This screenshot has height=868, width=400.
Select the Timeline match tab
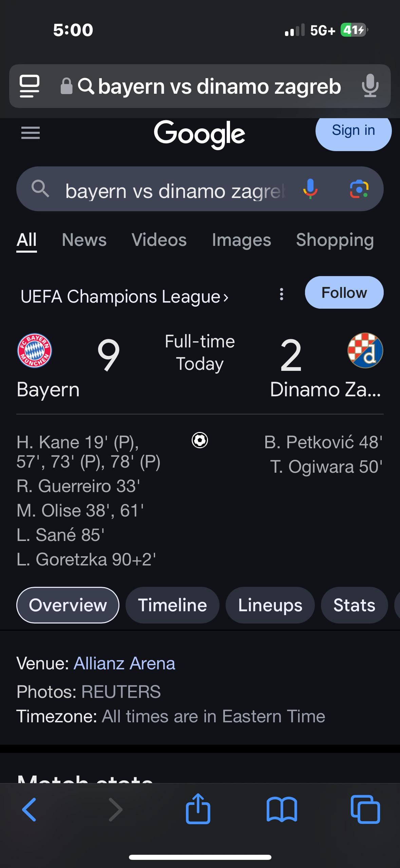[x=172, y=605]
